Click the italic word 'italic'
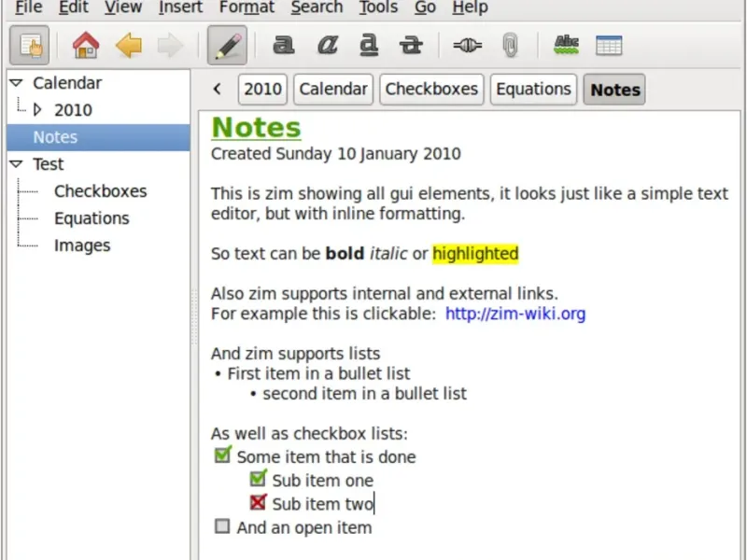 (388, 253)
